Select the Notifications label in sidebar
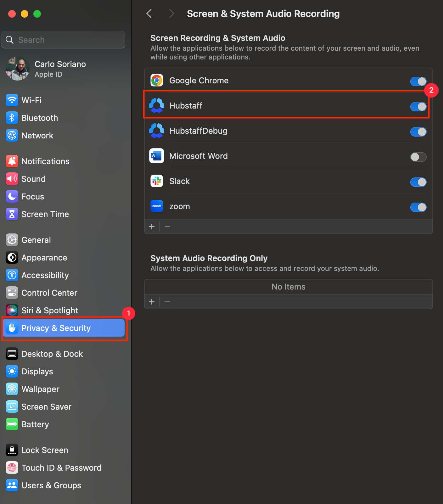 click(45, 161)
